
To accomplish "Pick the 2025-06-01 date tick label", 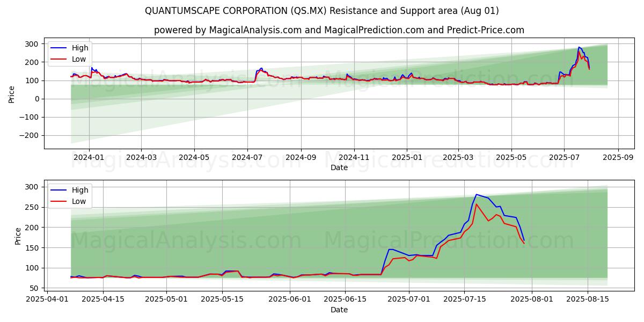I will click(x=290, y=300).
